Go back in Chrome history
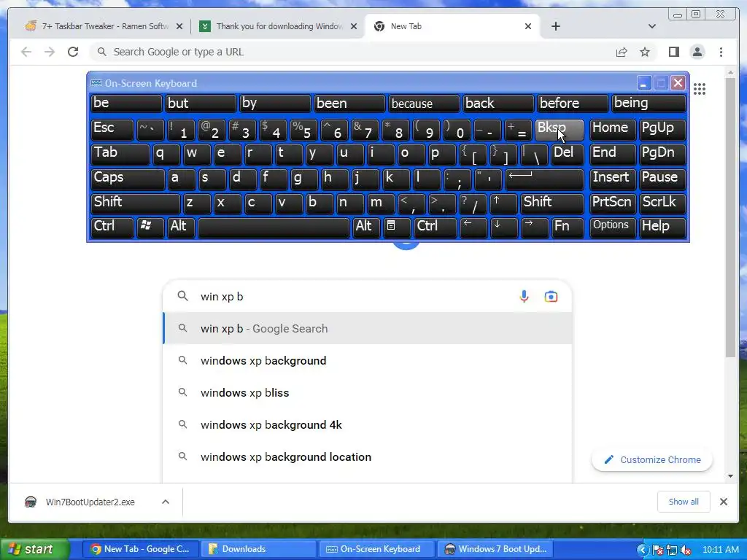Image resolution: width=747 pixels, height=560 pixels. point(26,52)
